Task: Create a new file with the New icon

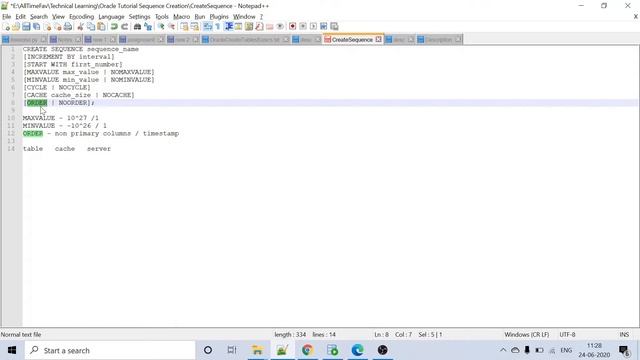Action: [6, 27]
